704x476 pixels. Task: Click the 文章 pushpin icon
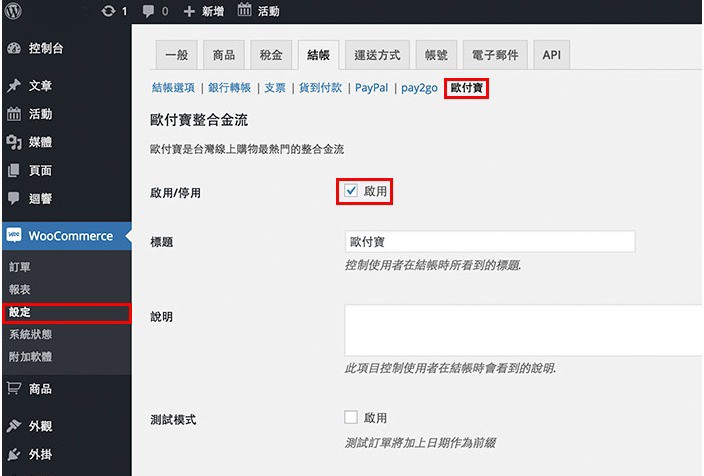point(14,85)
